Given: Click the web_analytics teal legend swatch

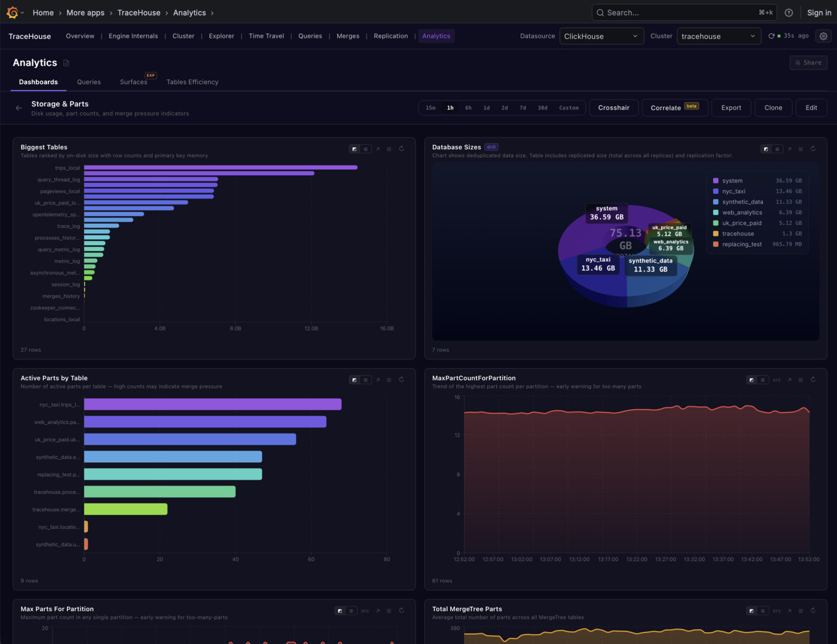Looking at the screenshot, I should pos(716,212).
